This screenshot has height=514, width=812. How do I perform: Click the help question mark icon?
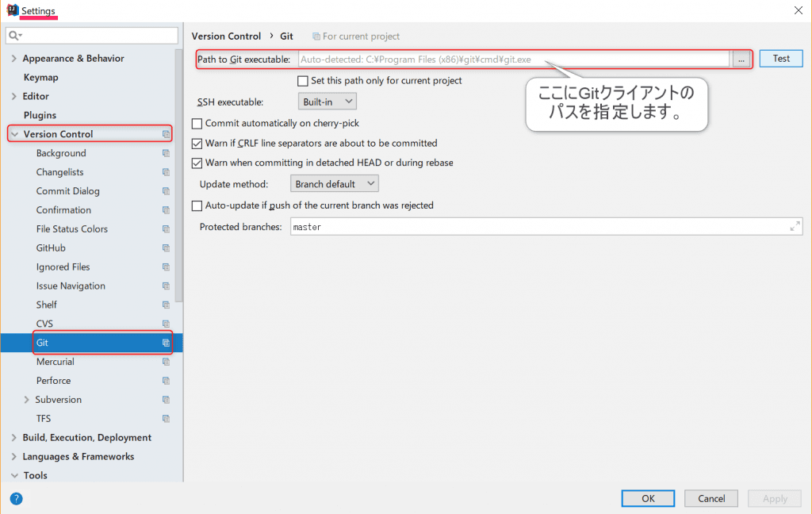[16, 499]
